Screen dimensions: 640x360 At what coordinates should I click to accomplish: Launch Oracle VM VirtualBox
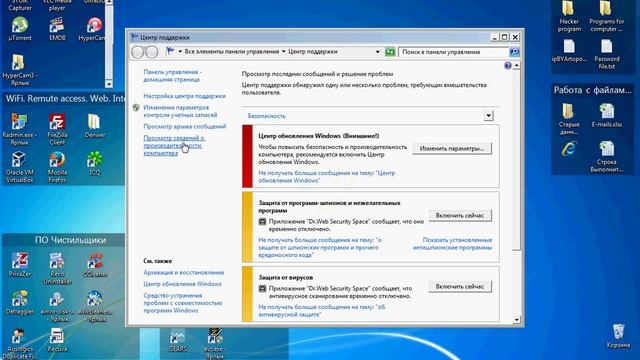tap(19, 167)
